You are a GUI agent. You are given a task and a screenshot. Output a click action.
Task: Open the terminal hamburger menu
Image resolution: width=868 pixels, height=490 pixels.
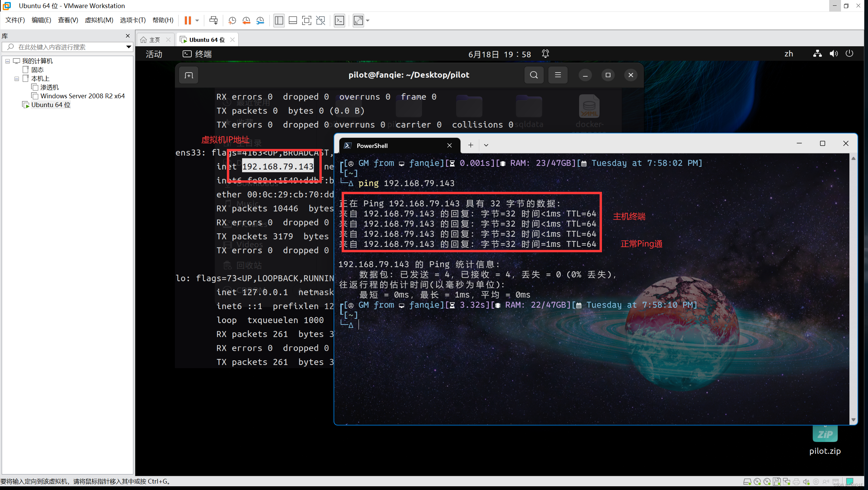558,75
